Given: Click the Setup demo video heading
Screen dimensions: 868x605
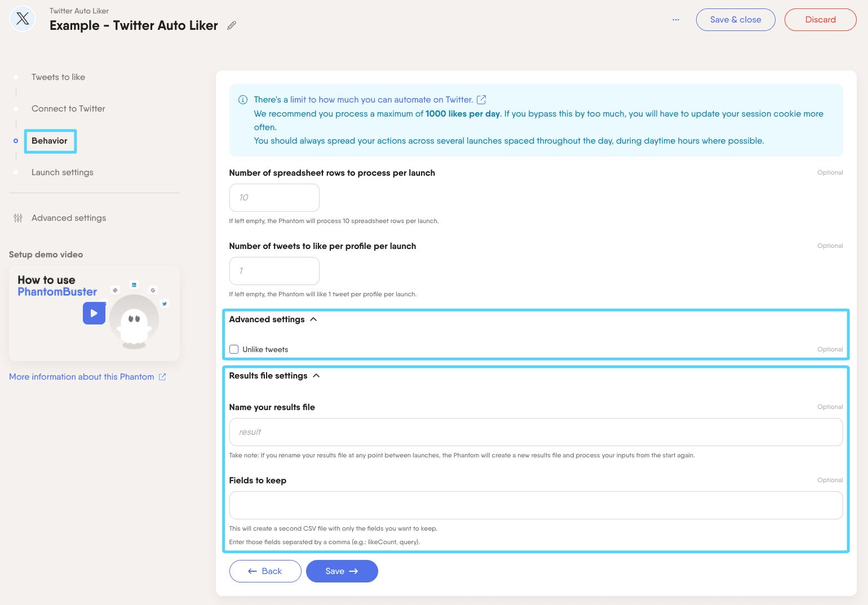Looking at the screenshot, I should (x=46, y=255).
